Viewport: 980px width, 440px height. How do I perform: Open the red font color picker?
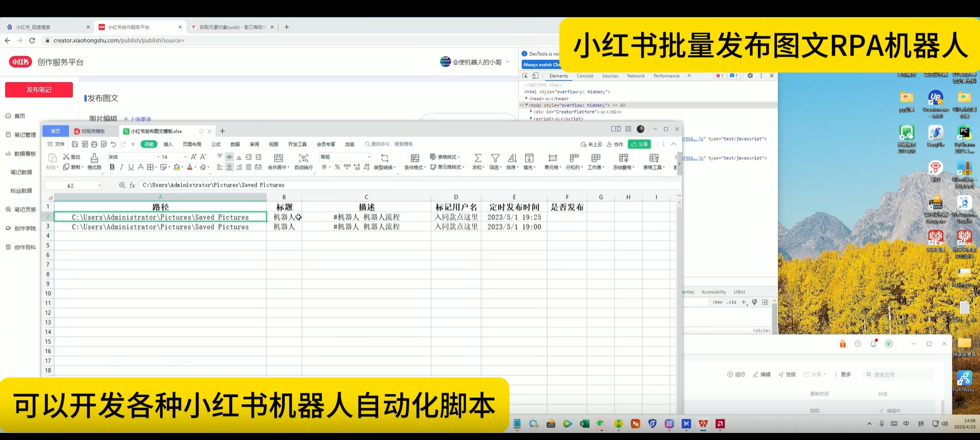click(x=190, y=167)
